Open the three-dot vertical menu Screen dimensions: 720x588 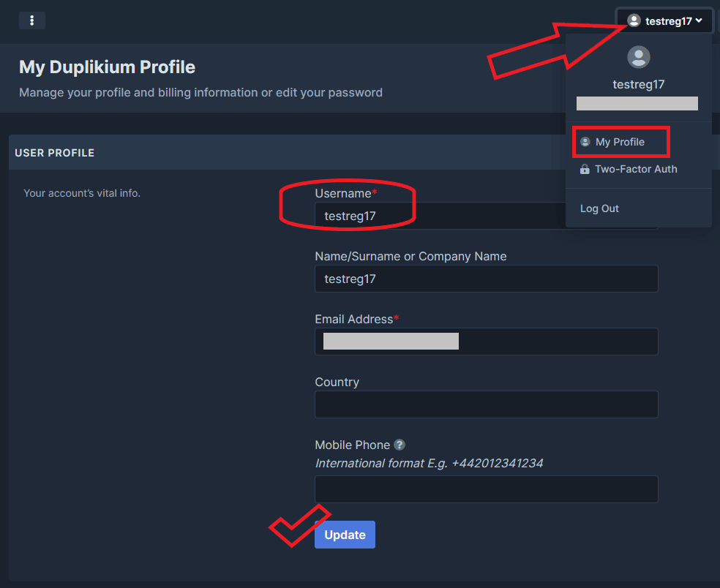click(32, 20)
